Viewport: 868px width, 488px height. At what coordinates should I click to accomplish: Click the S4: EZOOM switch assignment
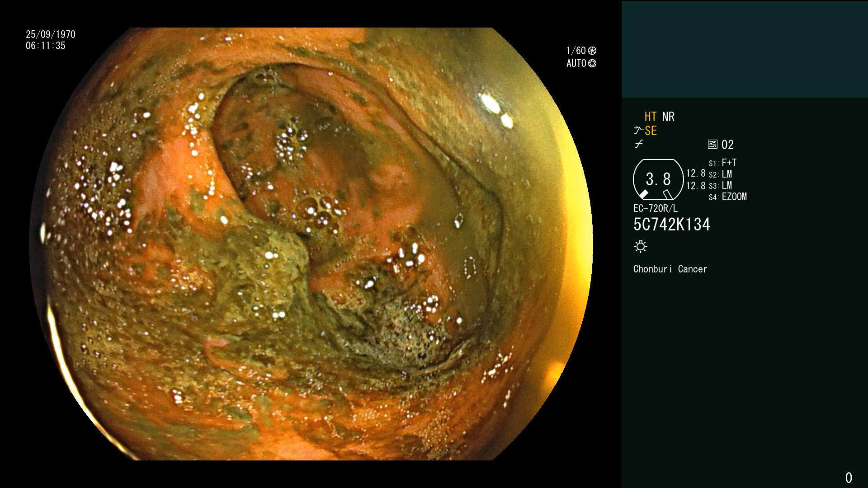tap(728, 197)
